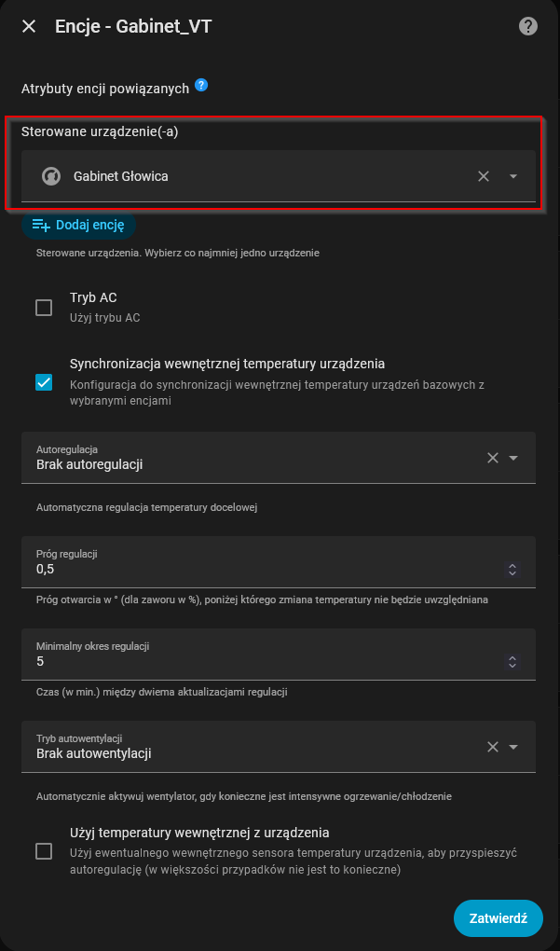Click the Zatwierdź submit button
Screen dimensions: 560x951
tap(498, 918)
